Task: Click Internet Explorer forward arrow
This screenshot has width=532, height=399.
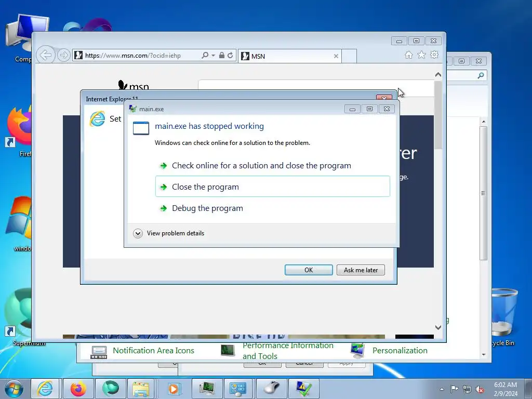Action: [63, 55]
